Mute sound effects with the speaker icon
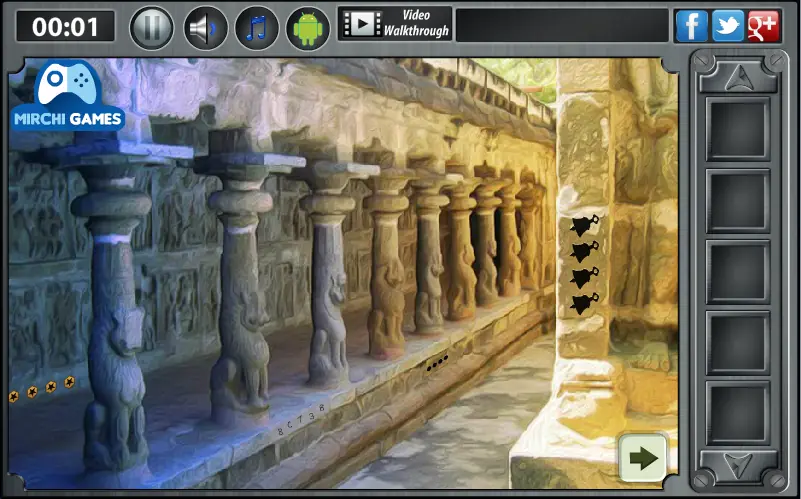The image size is (801, 499). [205, 28]
